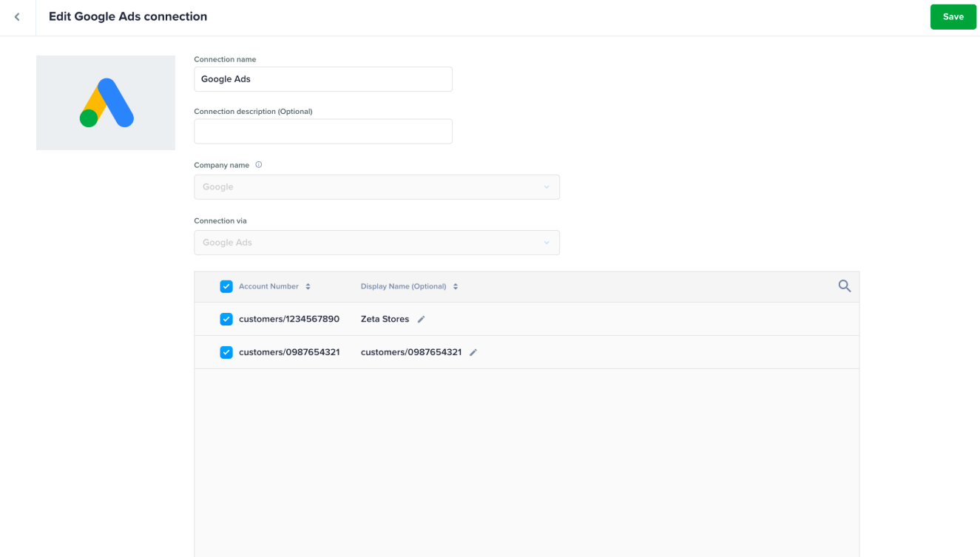Screen dimensions: 980x557
Task: Uncheck the customers/1234567890 account checkbox
Action: point(226,320)
